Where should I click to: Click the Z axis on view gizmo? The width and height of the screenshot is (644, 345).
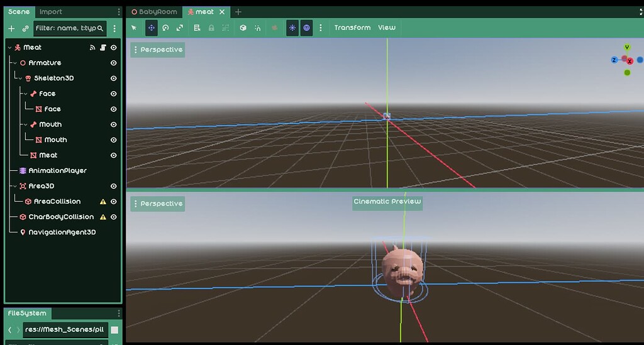[614, 60]
